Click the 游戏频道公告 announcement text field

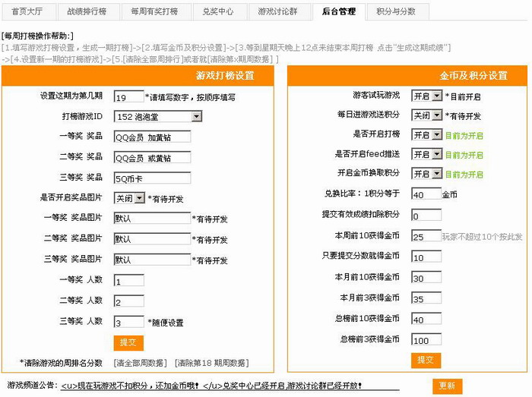[230, 386]
